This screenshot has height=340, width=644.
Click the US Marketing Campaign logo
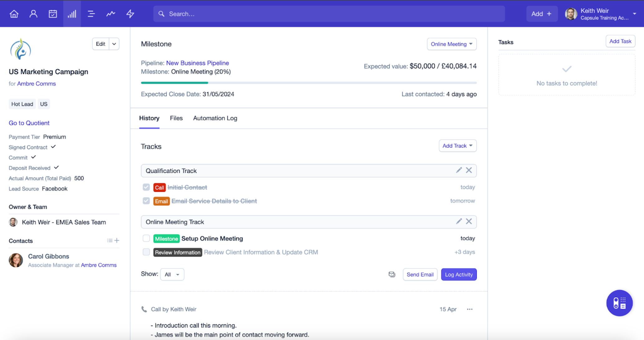(x=21, y=49)
